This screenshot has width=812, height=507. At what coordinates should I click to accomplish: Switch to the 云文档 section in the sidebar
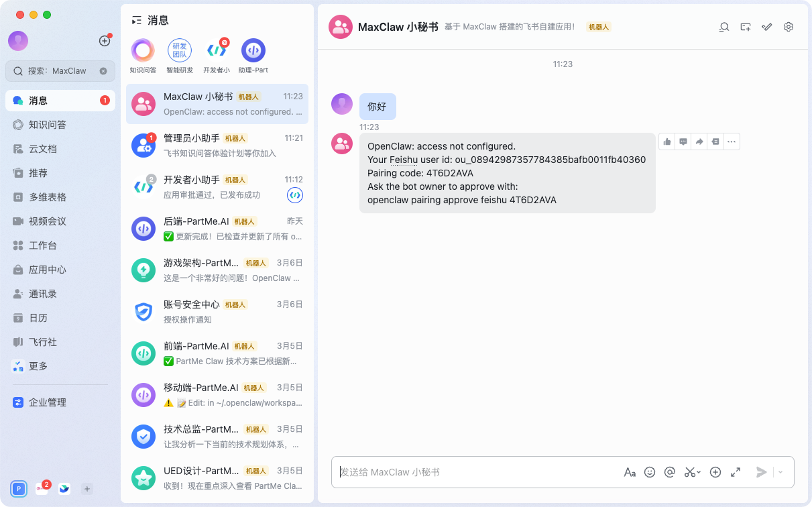(42, 149)
